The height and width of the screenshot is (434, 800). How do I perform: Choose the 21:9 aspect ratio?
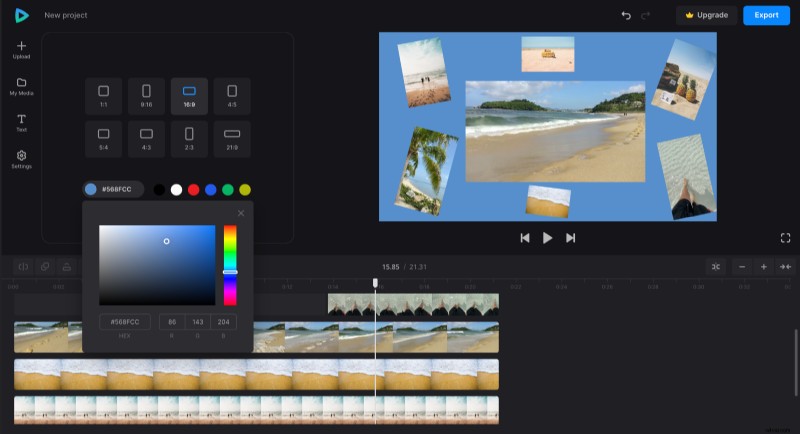click(x=232, y=139)
